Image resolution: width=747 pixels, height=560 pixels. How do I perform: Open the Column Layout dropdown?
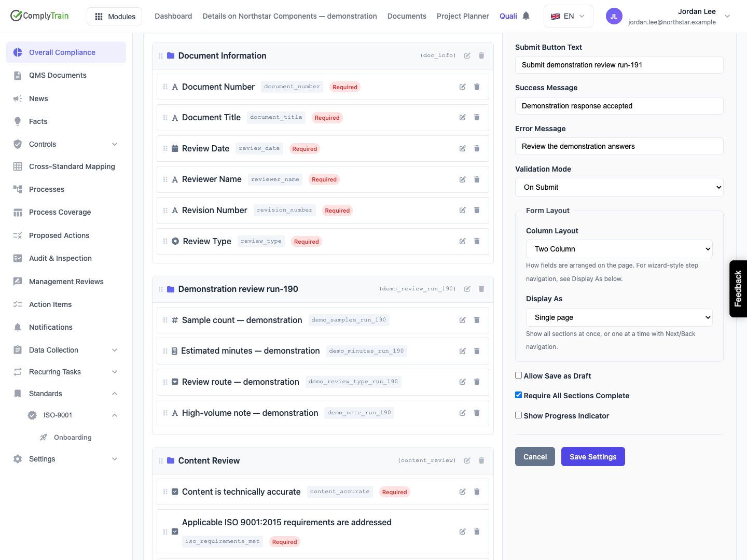click(x=619, y=249)
